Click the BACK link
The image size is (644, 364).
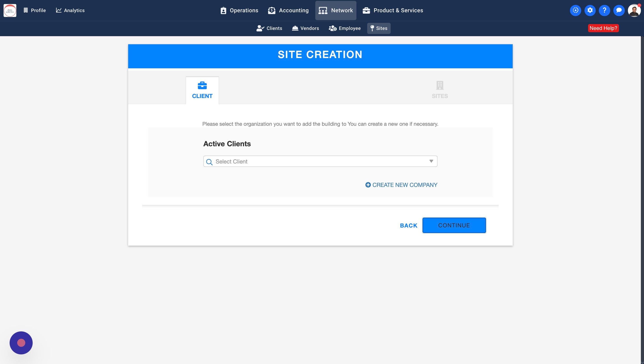point(409,226)
